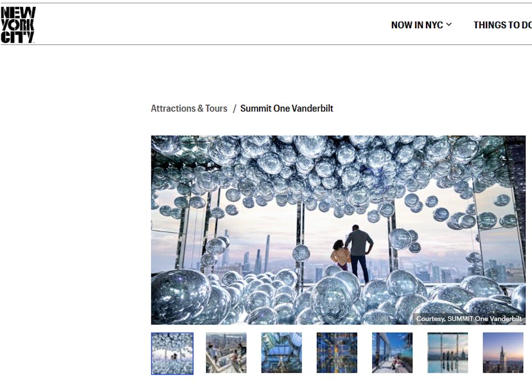Select the outdoor terrace thumbnail
Image resolution: width=532 pixels, height=392 pixels.
coord(392,353)
